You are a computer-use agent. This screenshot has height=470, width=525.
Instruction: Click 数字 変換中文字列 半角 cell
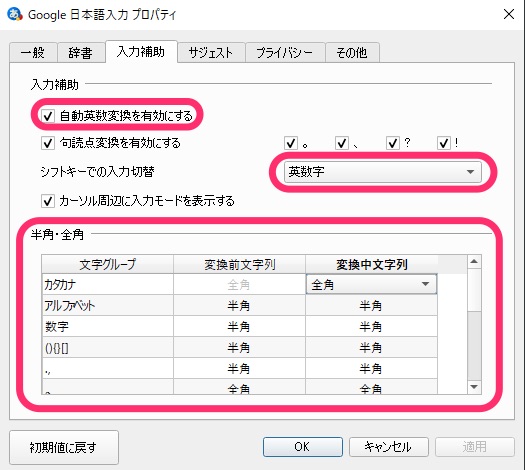371,326
